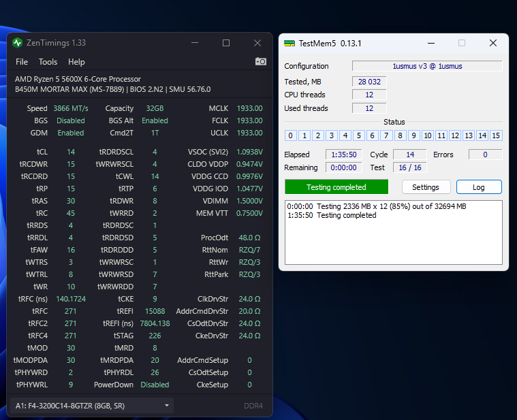Viewport: 517px width, 420px height.
Task: Click the tSTAG value 226
Action: pyautogui.click(x=155, y=336)
